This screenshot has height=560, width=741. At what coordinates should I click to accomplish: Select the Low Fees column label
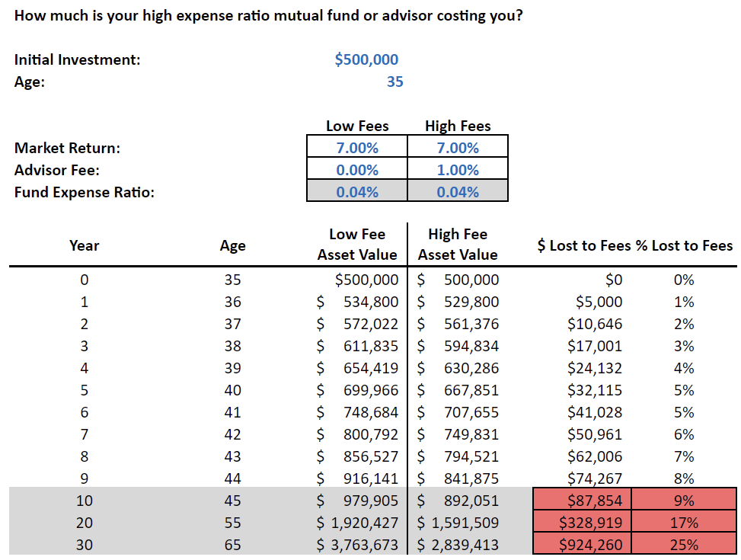click(357, 126)
